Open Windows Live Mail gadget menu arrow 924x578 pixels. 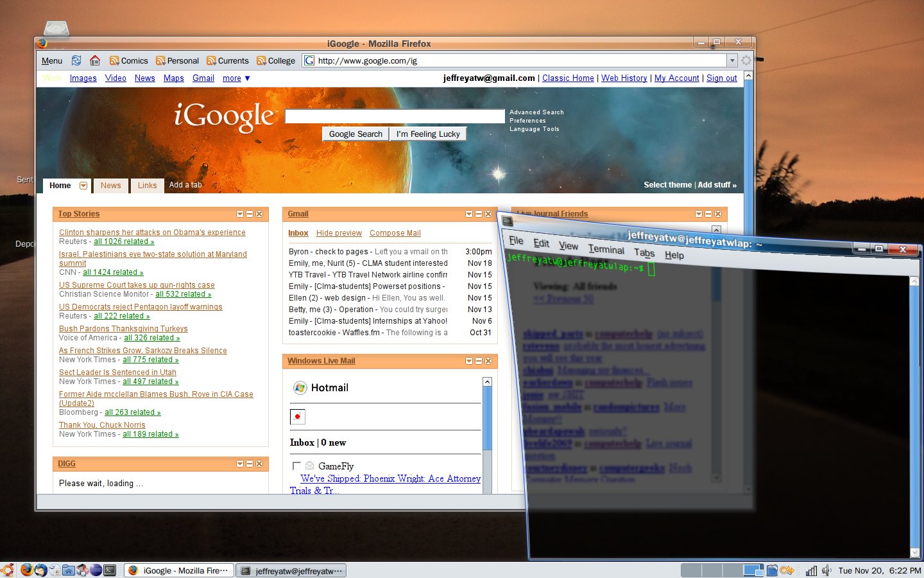coord(469,361)
